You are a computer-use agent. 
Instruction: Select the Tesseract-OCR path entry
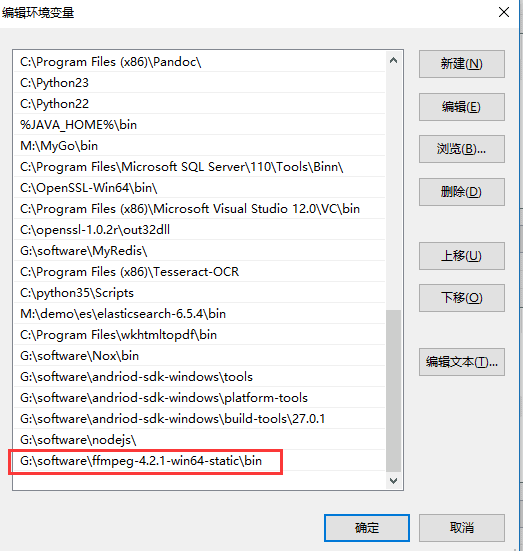click(x=200, y=272)
